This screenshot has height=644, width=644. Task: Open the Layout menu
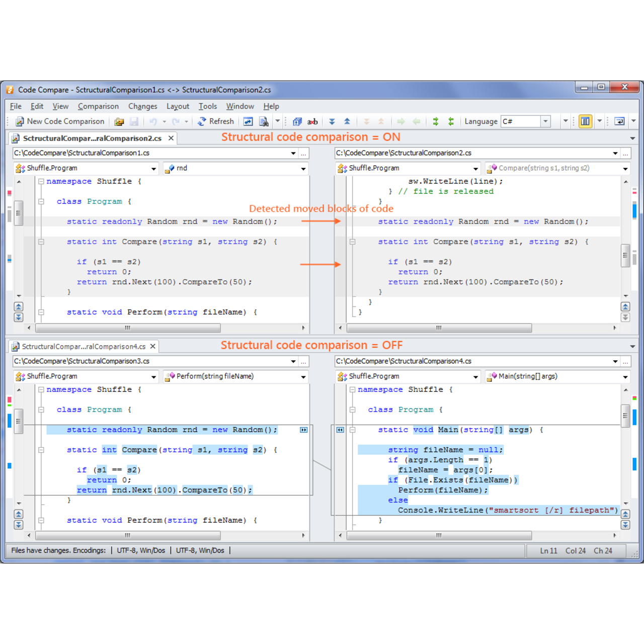pos(178,106)
